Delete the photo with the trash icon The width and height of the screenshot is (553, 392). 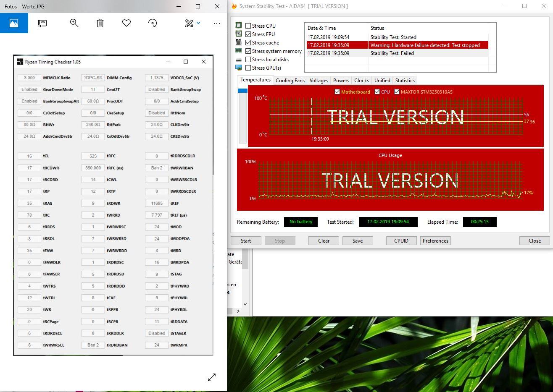(x=100, y=24)
